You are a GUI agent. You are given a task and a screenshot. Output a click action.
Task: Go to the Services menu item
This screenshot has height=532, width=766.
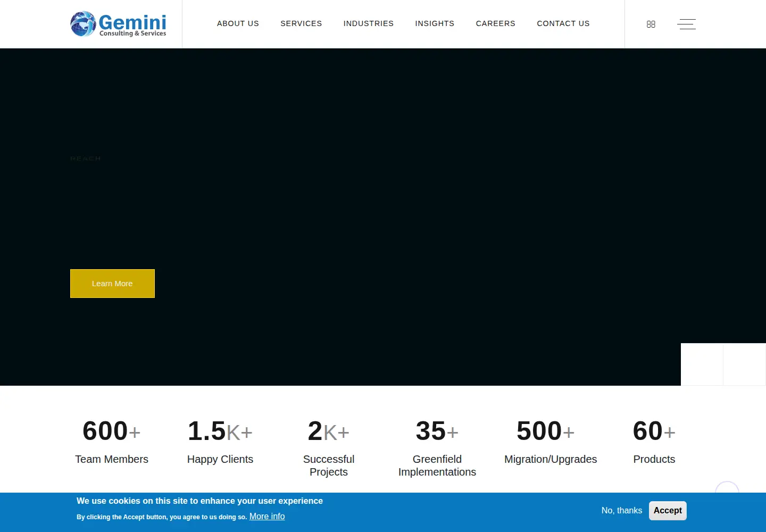pos(301,23)
